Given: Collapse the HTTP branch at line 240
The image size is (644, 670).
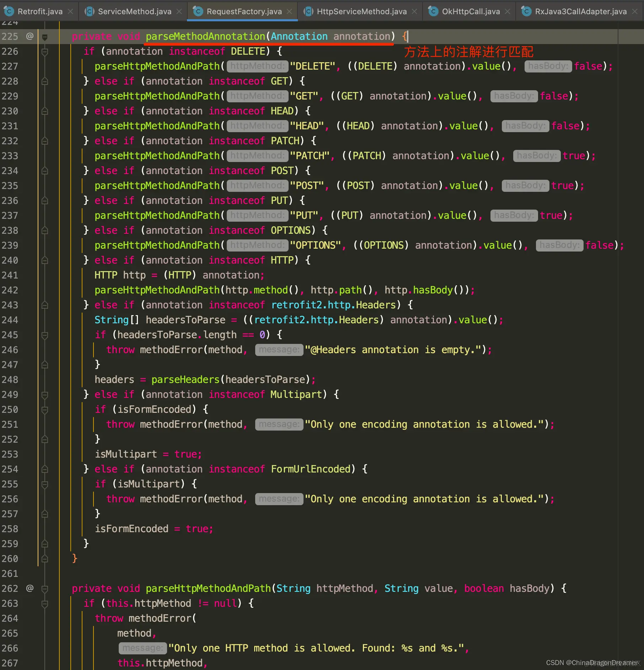Looking at the screenshot, I should pyautogui.click(x=45, y=260).
